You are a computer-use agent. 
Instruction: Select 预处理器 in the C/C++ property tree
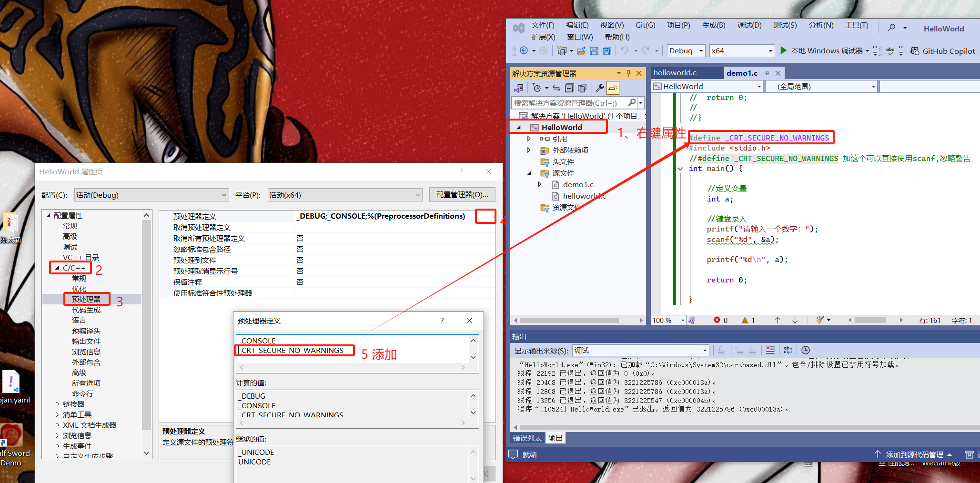pos(86,299)
